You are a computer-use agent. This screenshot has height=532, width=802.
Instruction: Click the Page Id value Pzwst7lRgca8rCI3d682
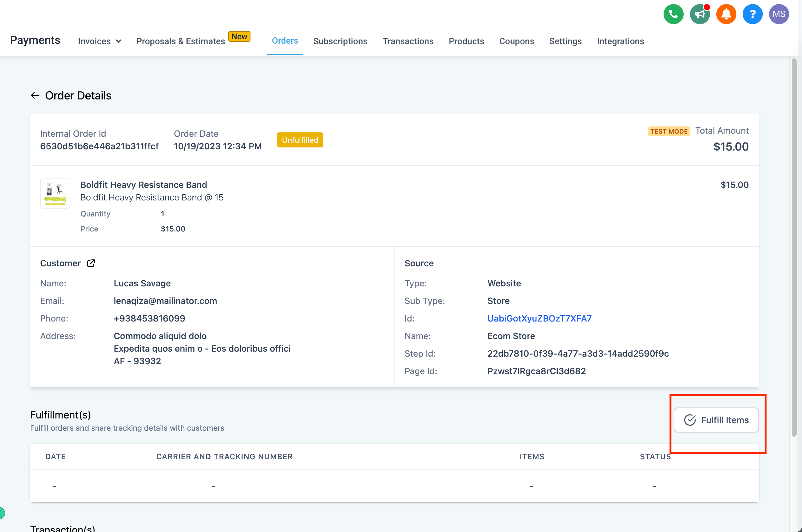[536, 371]
